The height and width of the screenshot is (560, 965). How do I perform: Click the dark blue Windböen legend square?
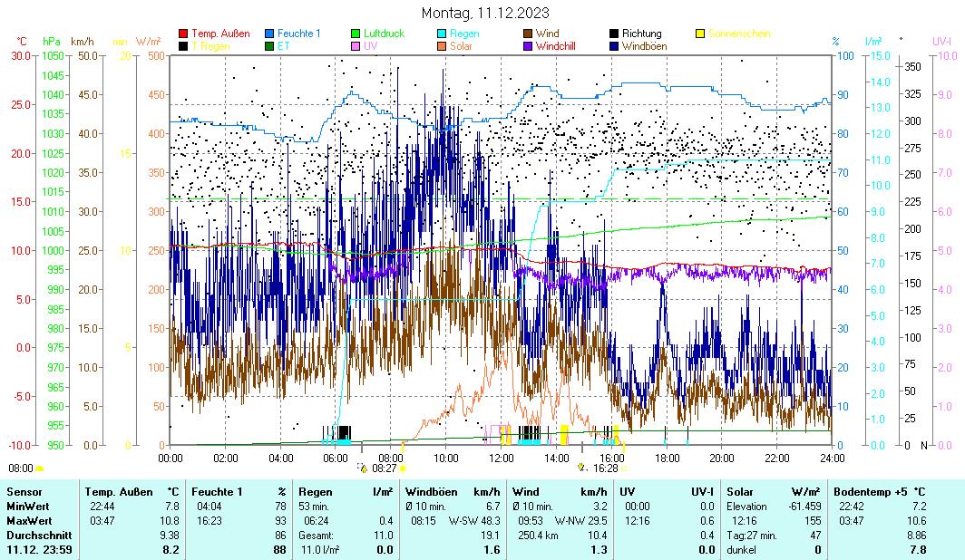point(615,45)
